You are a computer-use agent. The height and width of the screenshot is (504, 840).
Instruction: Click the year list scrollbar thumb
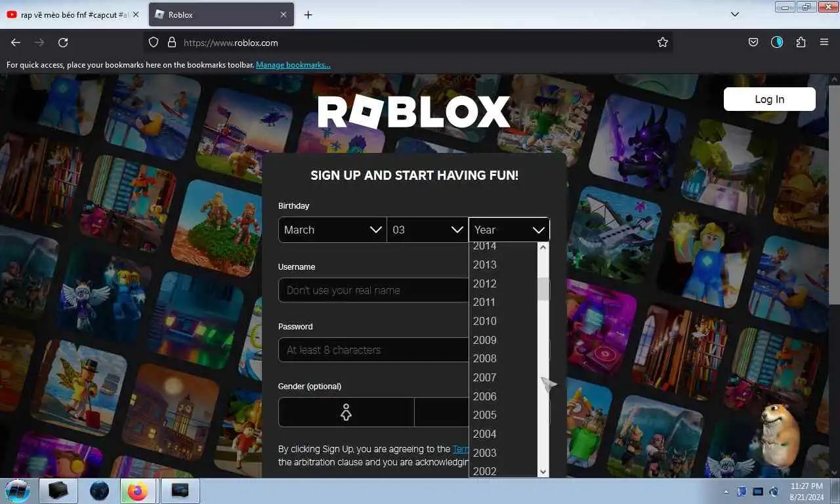543,289
